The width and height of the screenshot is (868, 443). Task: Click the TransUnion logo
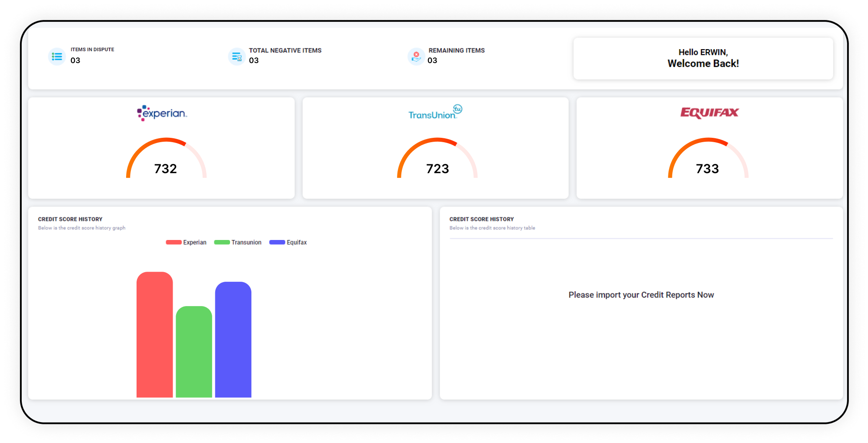(435, 112)
